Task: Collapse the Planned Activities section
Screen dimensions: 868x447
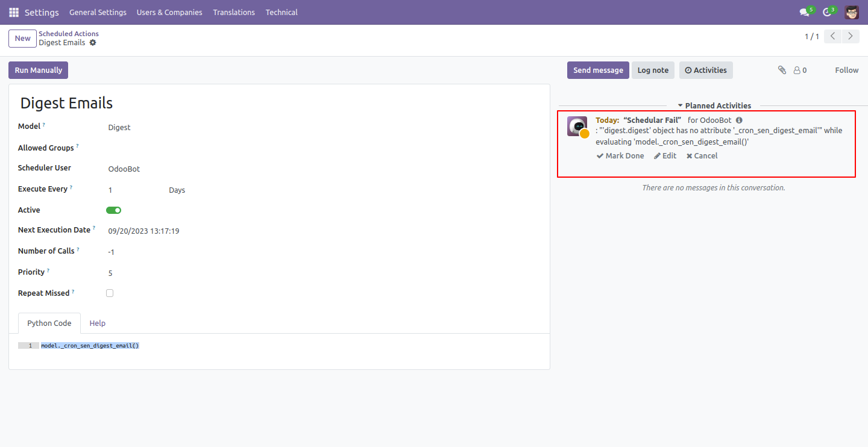Action: pyautogui.click(x=714, y=105)
